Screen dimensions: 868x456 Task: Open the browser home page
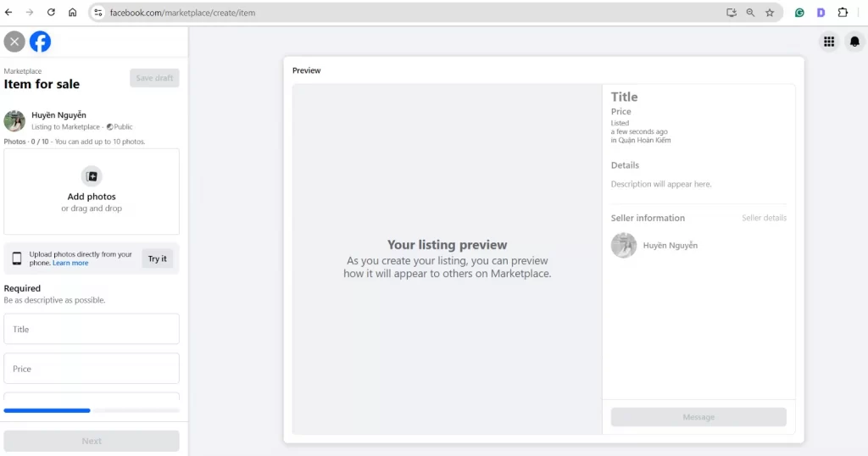coord(73,12)
